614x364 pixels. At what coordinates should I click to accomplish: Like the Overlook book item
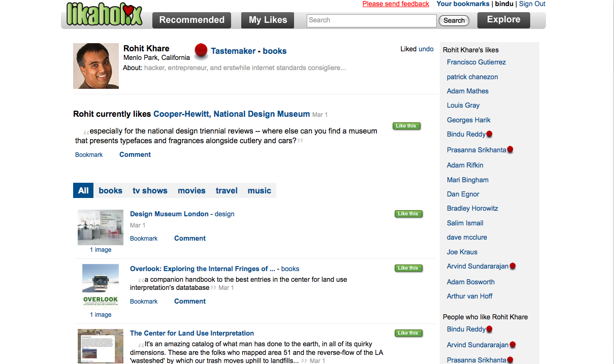[x=408, y=268]
